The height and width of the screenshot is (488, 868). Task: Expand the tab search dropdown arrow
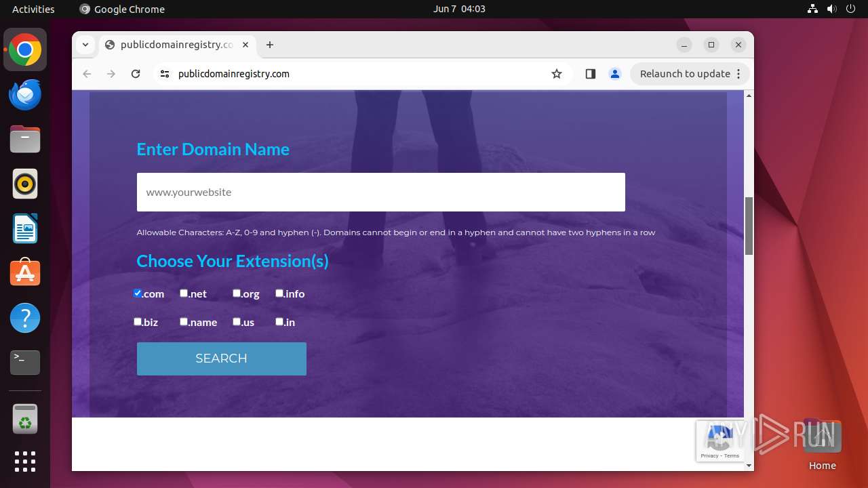pyautogui.click(x=85, y=45)
